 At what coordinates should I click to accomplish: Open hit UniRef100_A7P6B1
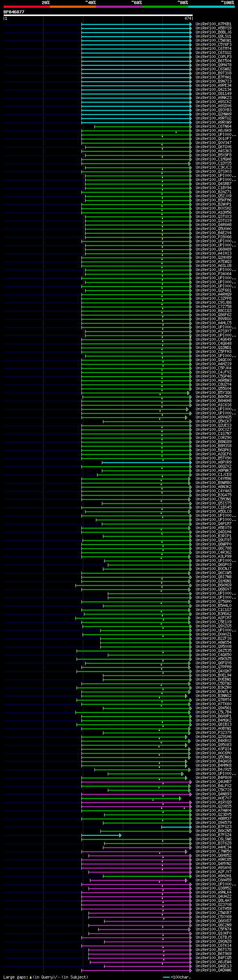pos(213,24)
